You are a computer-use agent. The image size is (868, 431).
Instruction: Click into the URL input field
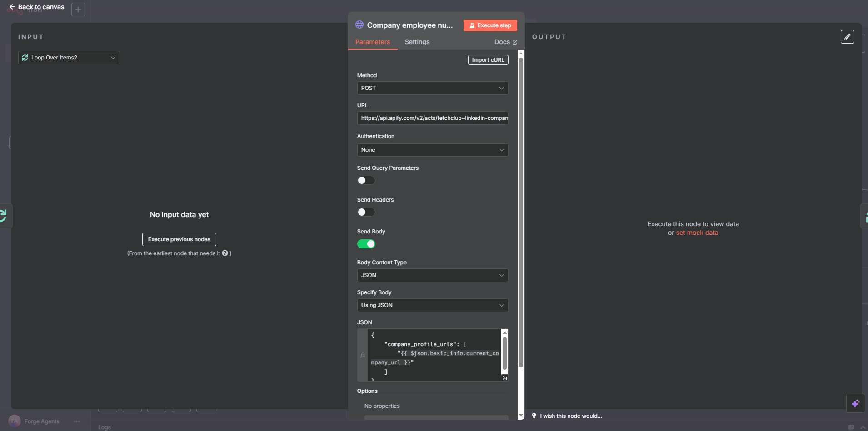pyautogui.click(x=432, y=118)
